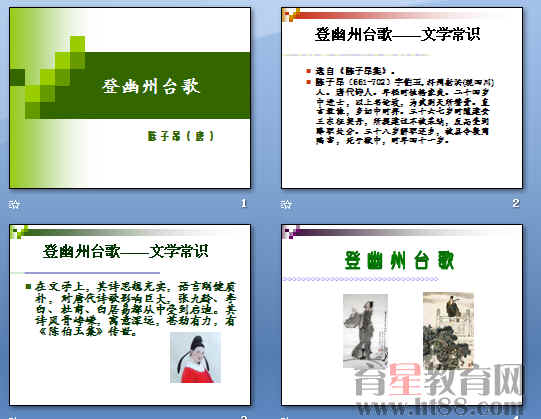541x419 pixels.
Task: Click animation star icon below slide 1
Action: tap(14, 204)
